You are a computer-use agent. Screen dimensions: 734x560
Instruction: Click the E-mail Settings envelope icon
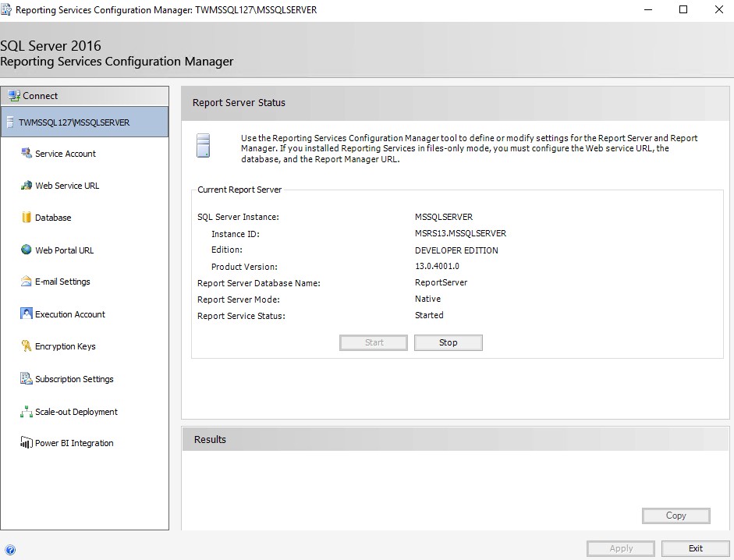point(27,281)
